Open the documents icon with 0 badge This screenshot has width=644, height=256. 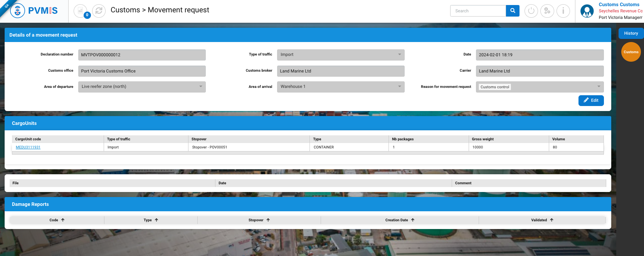coord(80,11)
